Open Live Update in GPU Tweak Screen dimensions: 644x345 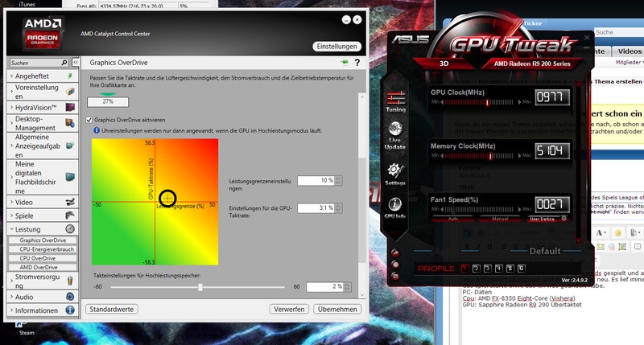point(395,136)
